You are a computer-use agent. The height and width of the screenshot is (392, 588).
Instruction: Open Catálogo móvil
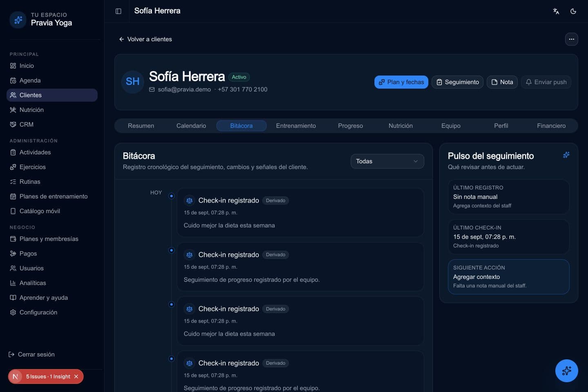52,211
